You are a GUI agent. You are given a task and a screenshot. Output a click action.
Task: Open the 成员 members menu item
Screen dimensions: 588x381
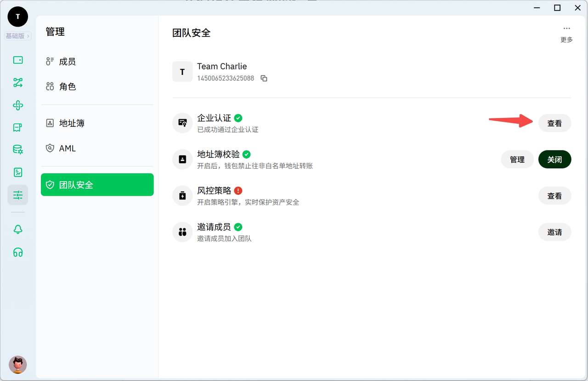(x=67, y=62)
